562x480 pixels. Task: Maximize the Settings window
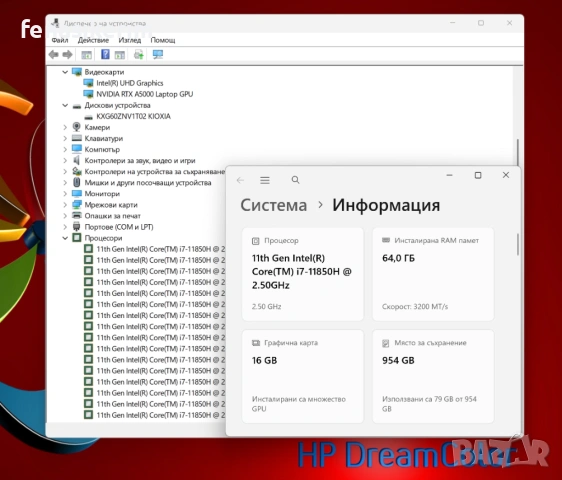coord(478,175)
